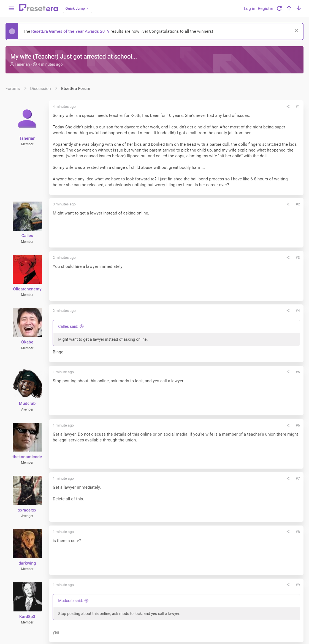Dismiss the Games of the Year notice

[296, 31]
